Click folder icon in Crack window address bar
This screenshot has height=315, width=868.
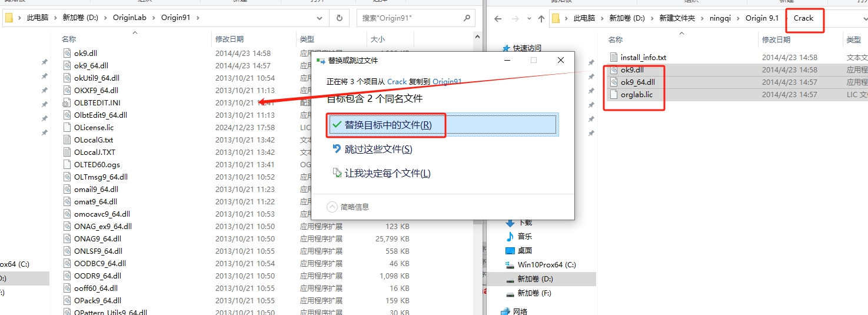pyautogui.click(x=556, y=18)
